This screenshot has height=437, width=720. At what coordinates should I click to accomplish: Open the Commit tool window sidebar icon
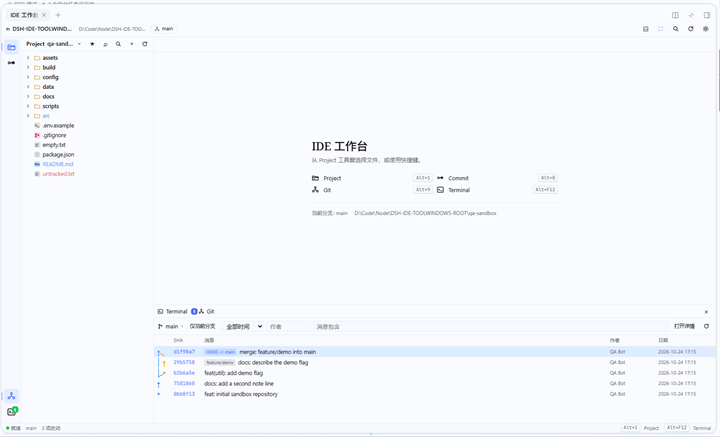11,62
